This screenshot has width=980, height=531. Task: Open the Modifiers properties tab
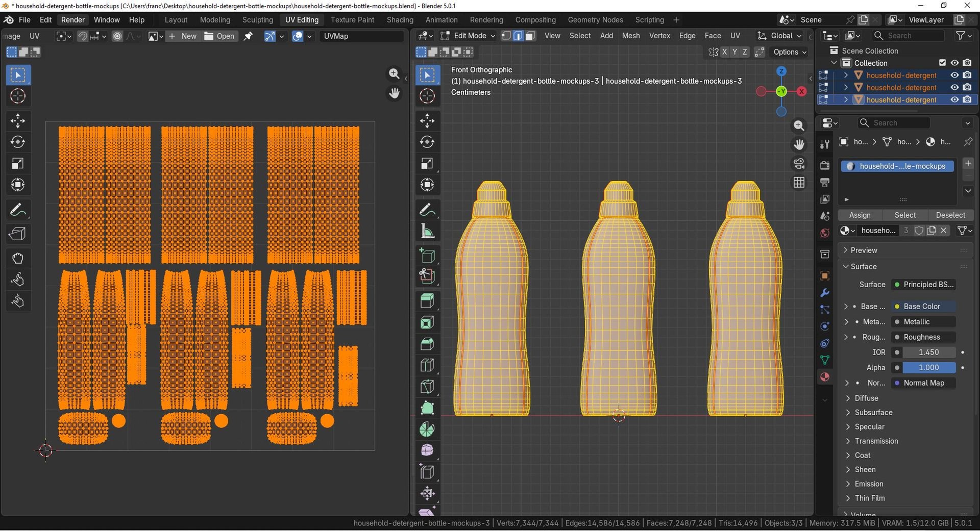click(824, 293)
